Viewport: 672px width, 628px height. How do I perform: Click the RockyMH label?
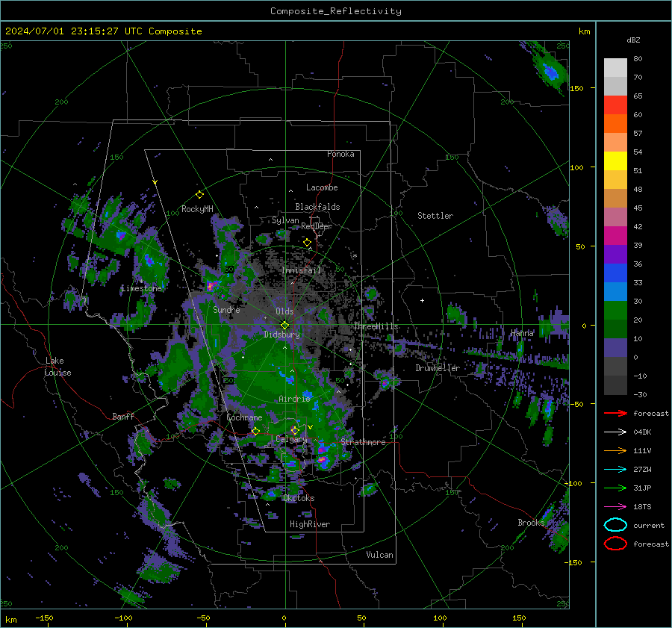point(197,209)
